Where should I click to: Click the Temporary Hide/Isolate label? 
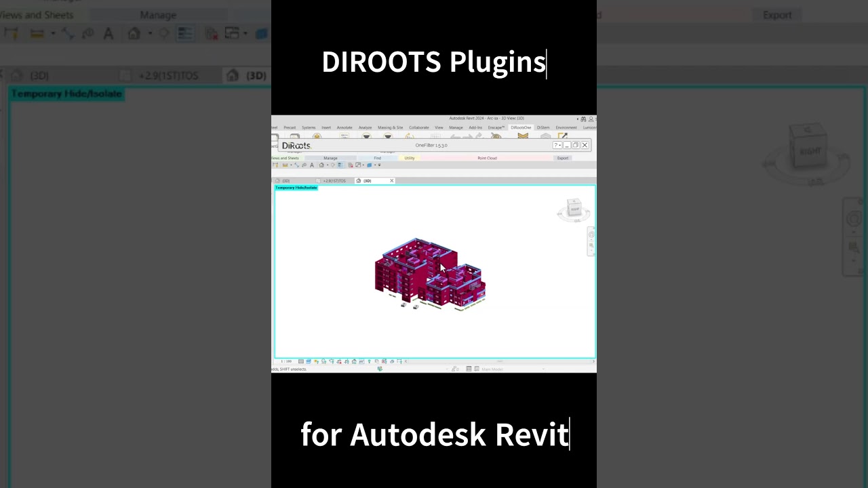296,188
